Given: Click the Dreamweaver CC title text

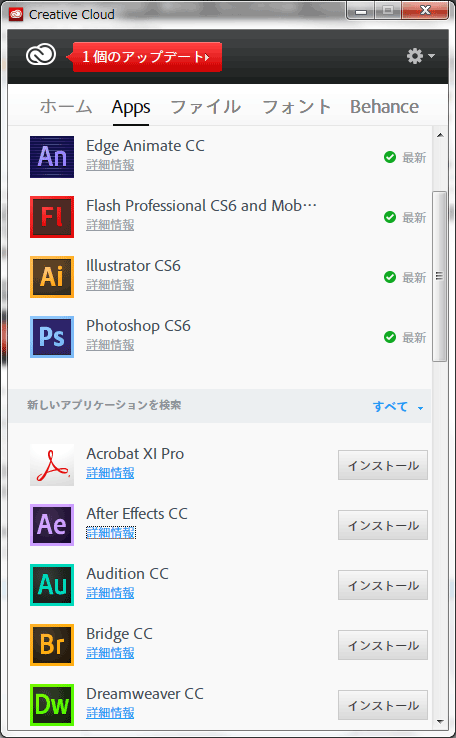Looking at the screenshot, I should (145, 694).
